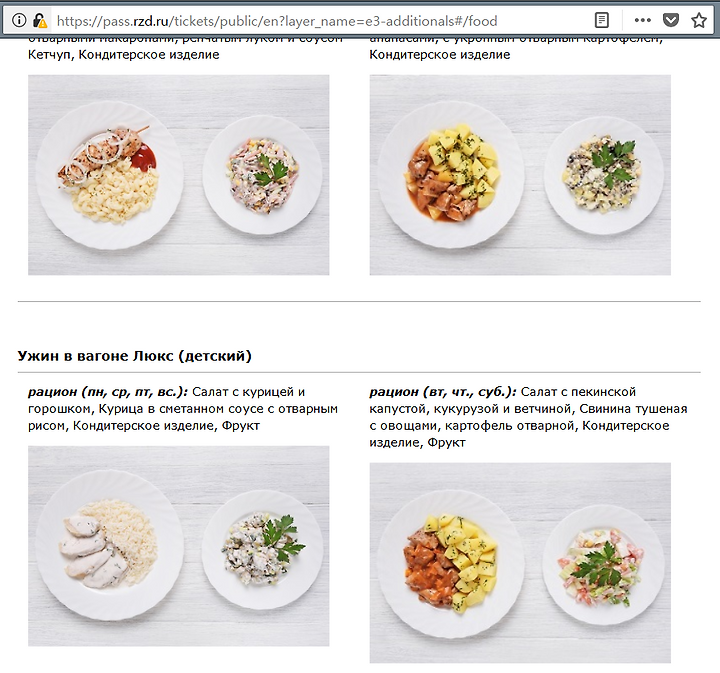Open the page actions three-dots menu

point(642,20)
